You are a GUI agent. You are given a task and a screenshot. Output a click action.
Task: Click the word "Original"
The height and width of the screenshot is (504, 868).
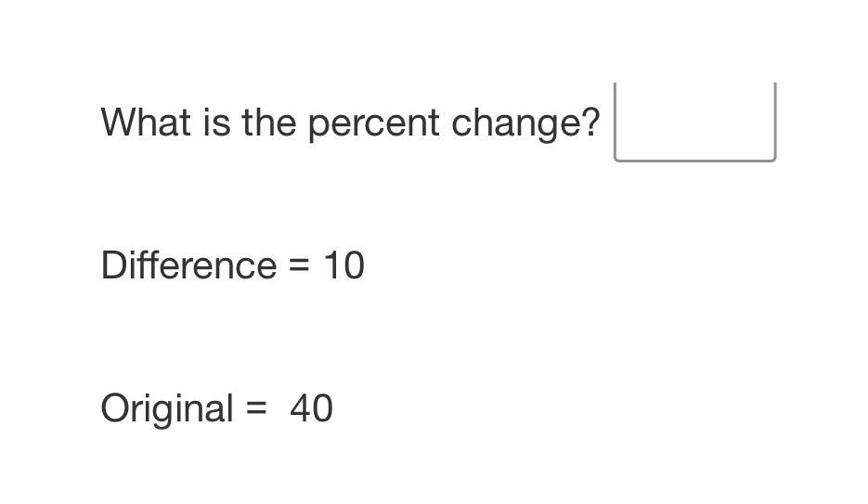click(167, 409)
